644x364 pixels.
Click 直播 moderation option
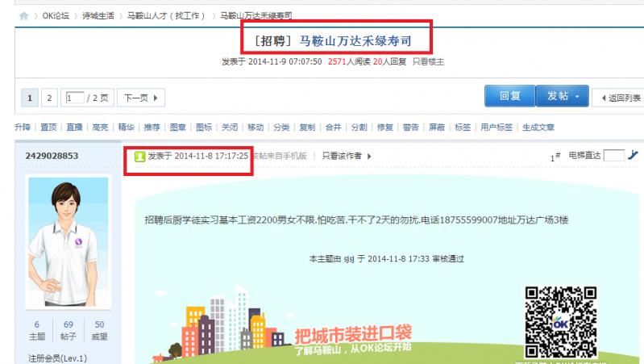point(74,128)
